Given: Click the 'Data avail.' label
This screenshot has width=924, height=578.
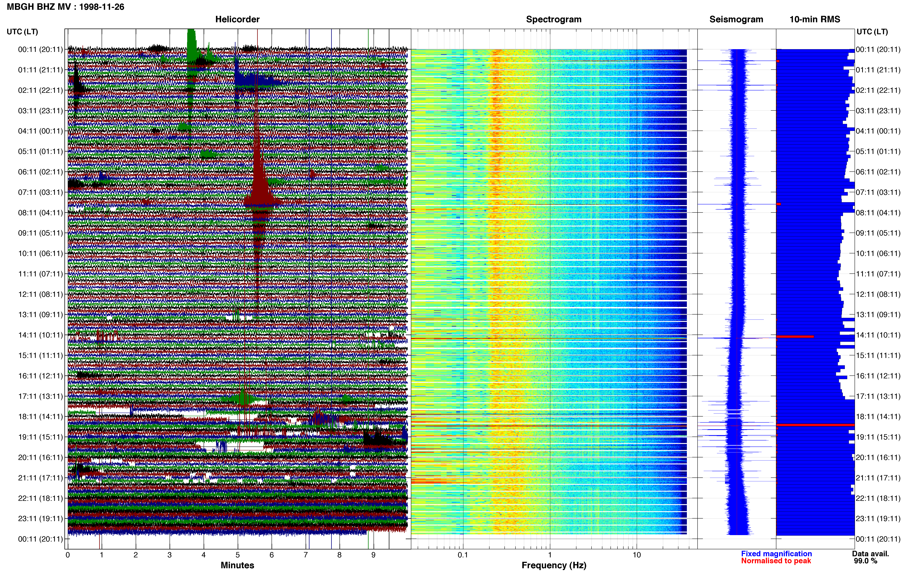Looking at the screenshot, I should (870, 554).
